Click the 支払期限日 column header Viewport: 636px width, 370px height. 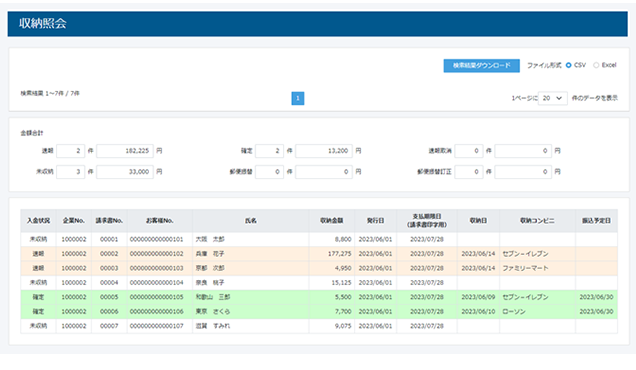pyautogui.click(x=427, y=221)
